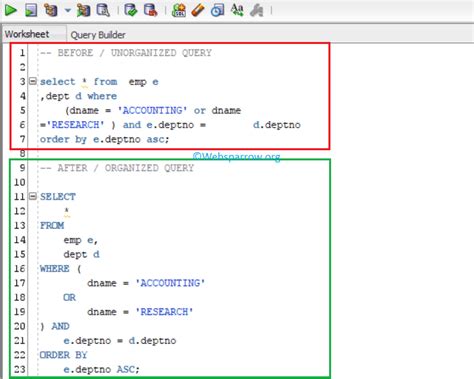Open the Explain Plan dropdown arrow
The image size is (474, 379).
tap(68, 10)
